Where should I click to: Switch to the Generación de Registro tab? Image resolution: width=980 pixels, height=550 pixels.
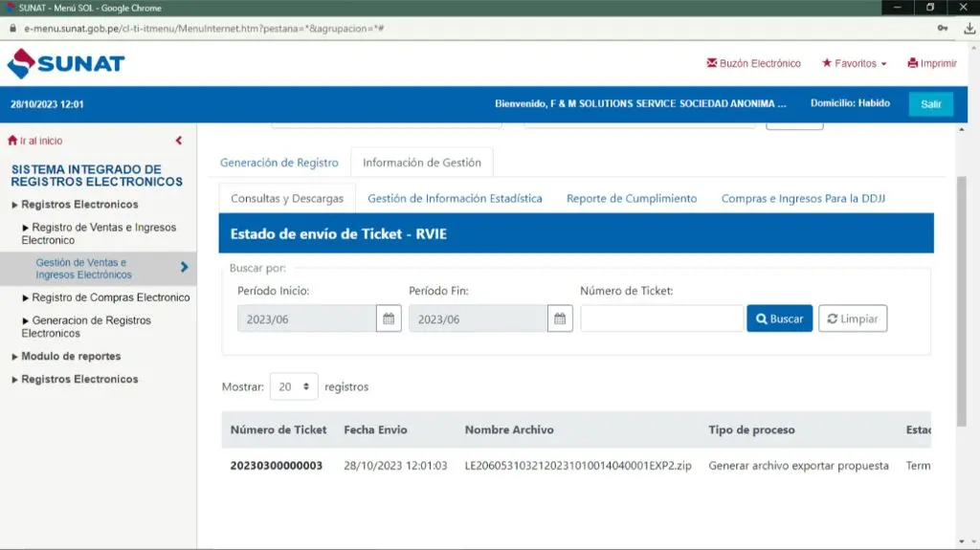(278, 163)
